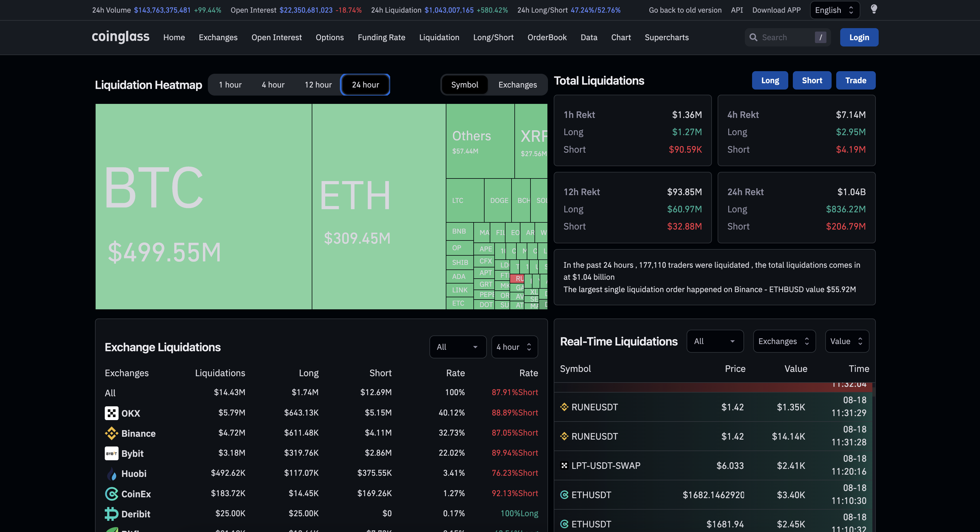Image resolution: width=980 pixels, height=532 pixels.
Task: Open the Supercharts menu item
Action: coord(667,37)
